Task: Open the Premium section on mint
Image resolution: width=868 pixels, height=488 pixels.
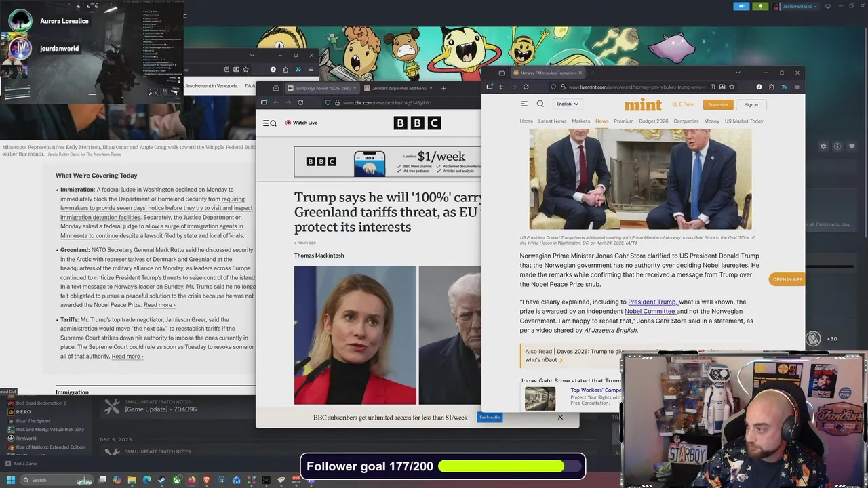Action: pos(623,121)
